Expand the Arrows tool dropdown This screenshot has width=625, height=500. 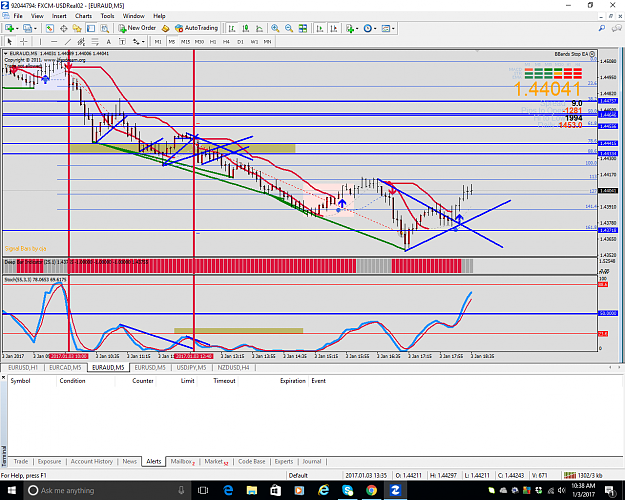point(143,42)
